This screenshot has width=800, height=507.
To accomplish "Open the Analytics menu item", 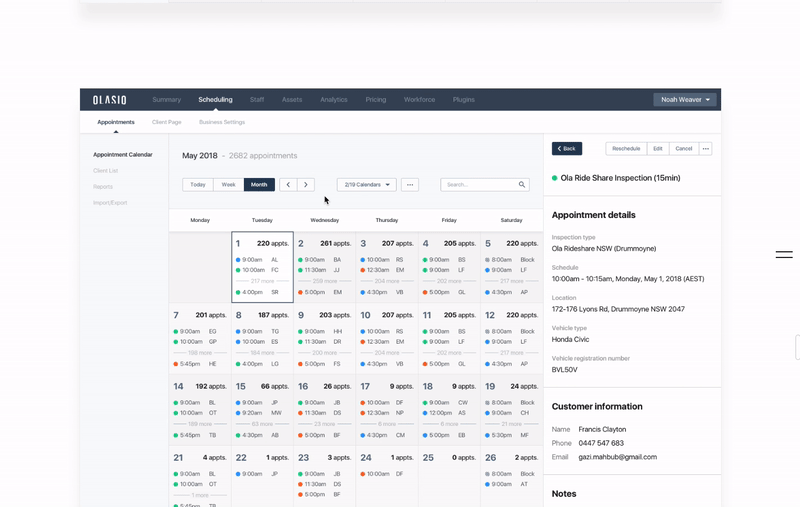I will [x=334, y=100].
